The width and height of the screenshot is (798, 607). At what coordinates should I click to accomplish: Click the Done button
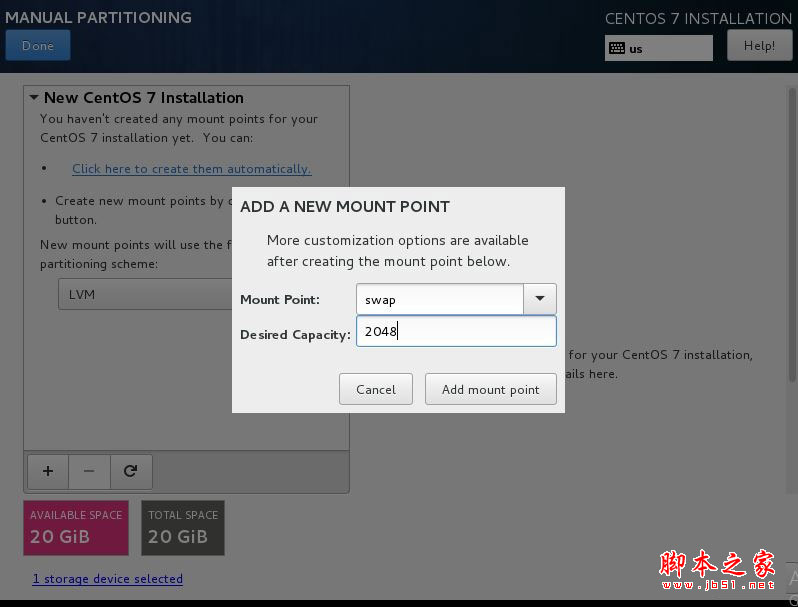(38, 45)
